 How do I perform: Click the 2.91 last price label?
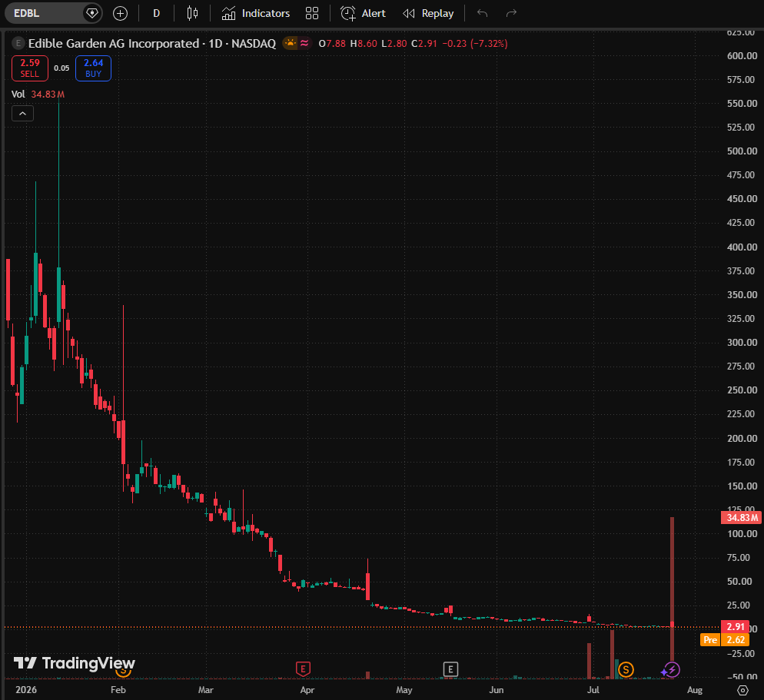click(736, 626)
